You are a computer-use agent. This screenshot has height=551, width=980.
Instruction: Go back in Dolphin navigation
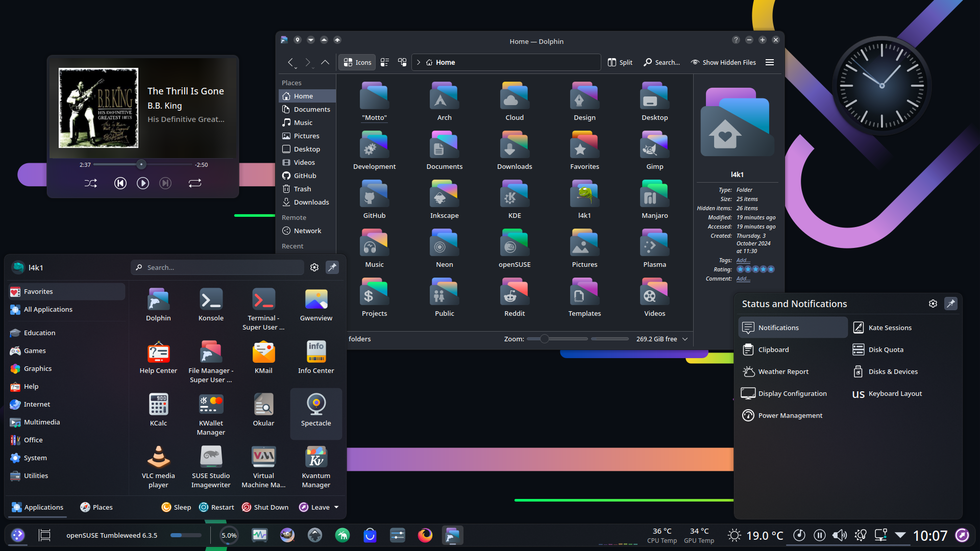point(290,62)
